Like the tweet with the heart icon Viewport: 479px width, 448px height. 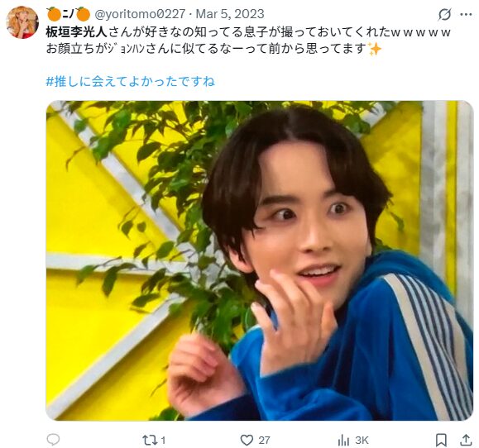tap(247, 440)
